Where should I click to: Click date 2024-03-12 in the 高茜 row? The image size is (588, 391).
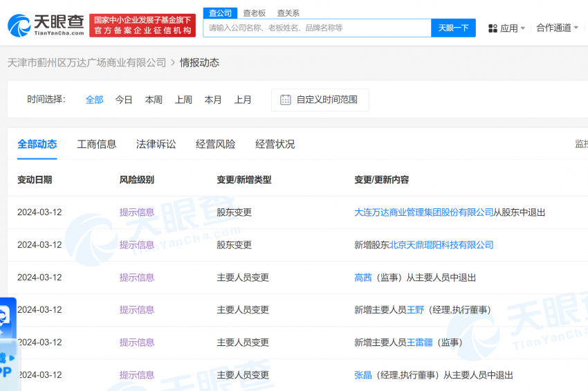coord(39,278)
